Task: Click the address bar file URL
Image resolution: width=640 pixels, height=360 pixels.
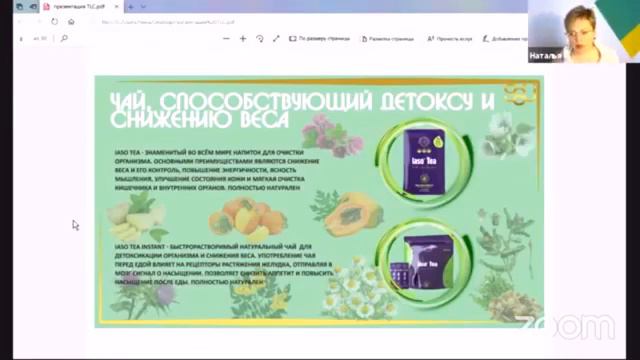Action: click(167, 22)
